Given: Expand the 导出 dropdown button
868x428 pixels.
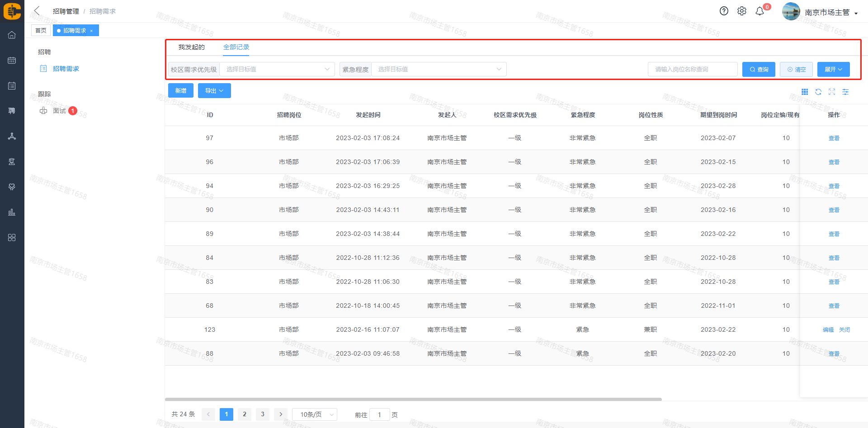Looking at the screenshot, I should (214, 91).
